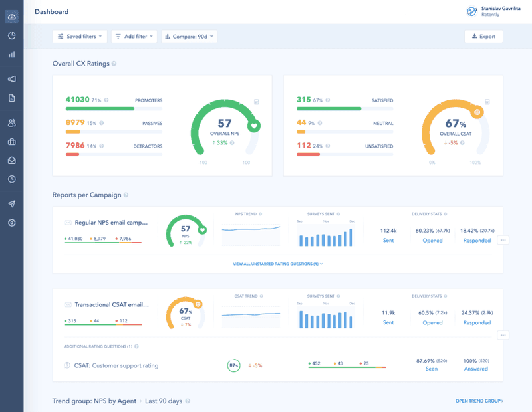Select the contacts/people sidebar icon
This screenshot has width=532, height=412.
coord(11,123)
